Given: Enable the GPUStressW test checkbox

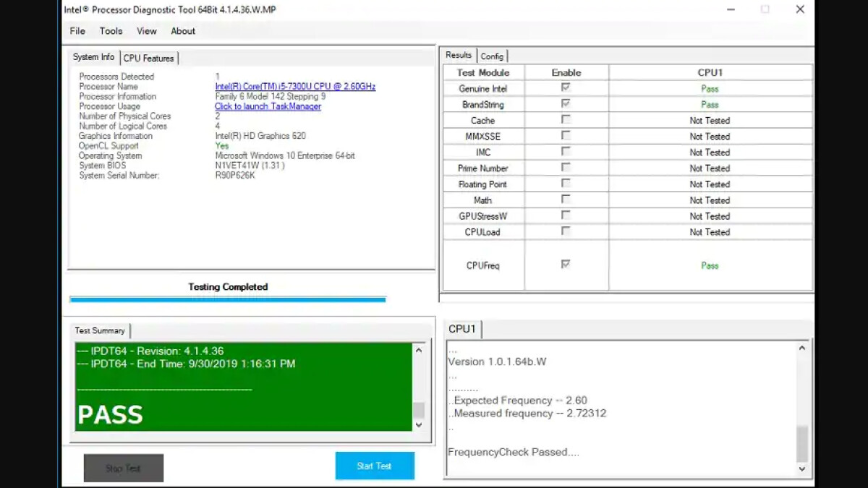Looking at the screenshot, I should pos(566,215).
